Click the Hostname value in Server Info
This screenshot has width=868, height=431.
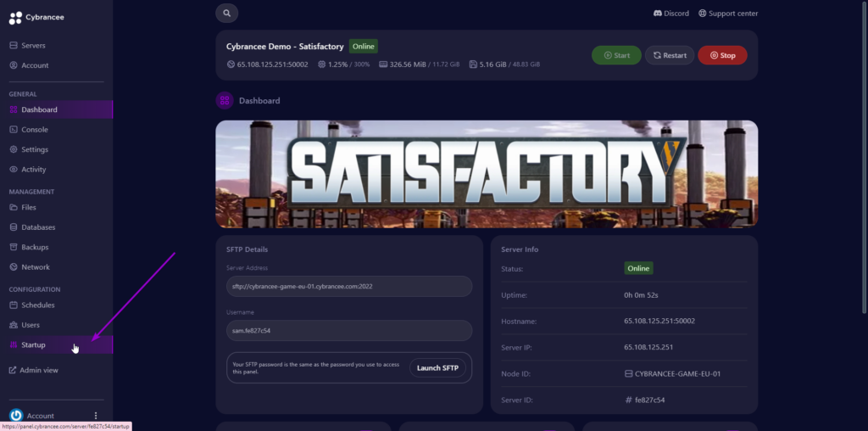pyautogui.click(x=659, y=321)
